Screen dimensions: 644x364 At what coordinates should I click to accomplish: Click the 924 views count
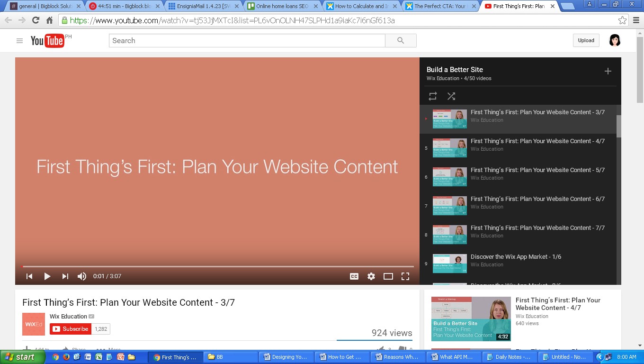(x=392, y=333)
